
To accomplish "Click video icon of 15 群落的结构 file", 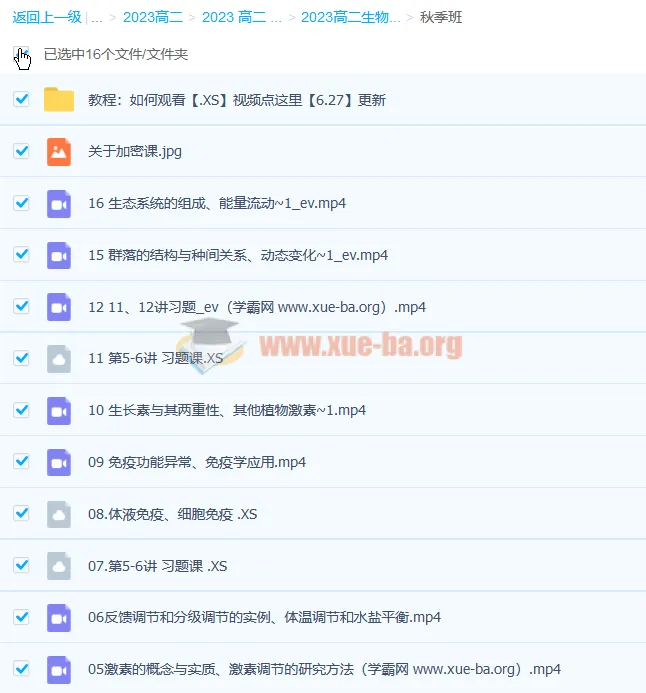I will [59, 255].
